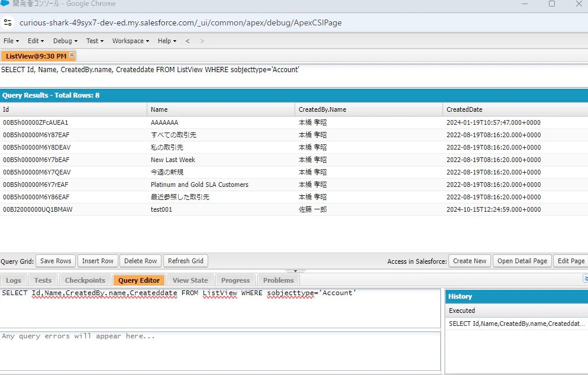Collapse the bottom panel with the divider arrow
588x375 pixels.
click(295, 271)
